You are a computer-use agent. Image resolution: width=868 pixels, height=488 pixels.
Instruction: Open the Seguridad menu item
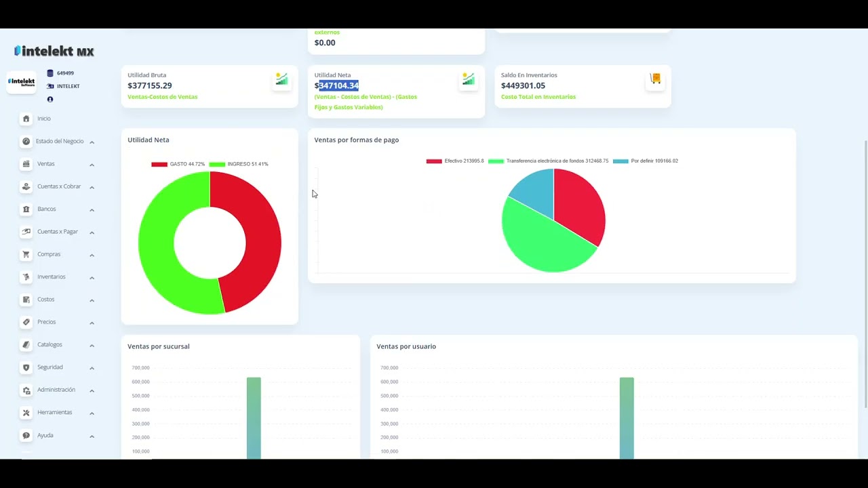coord(58,367)
